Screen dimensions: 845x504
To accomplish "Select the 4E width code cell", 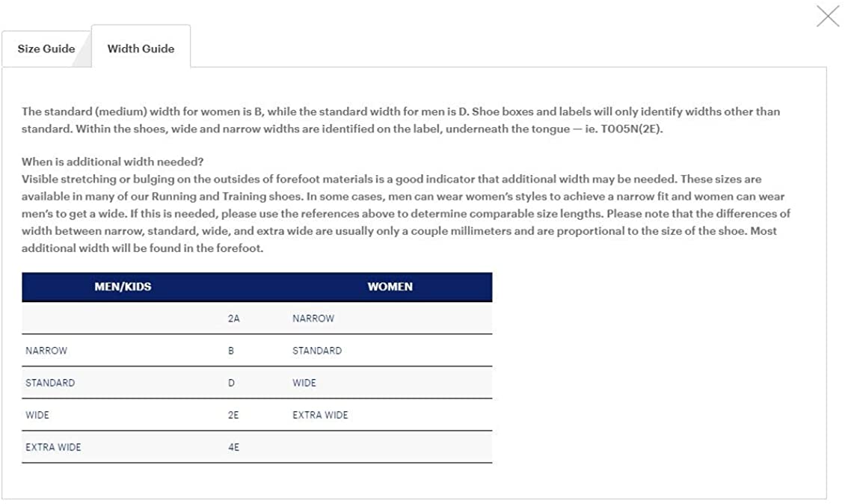I will (x=233, y=447).
